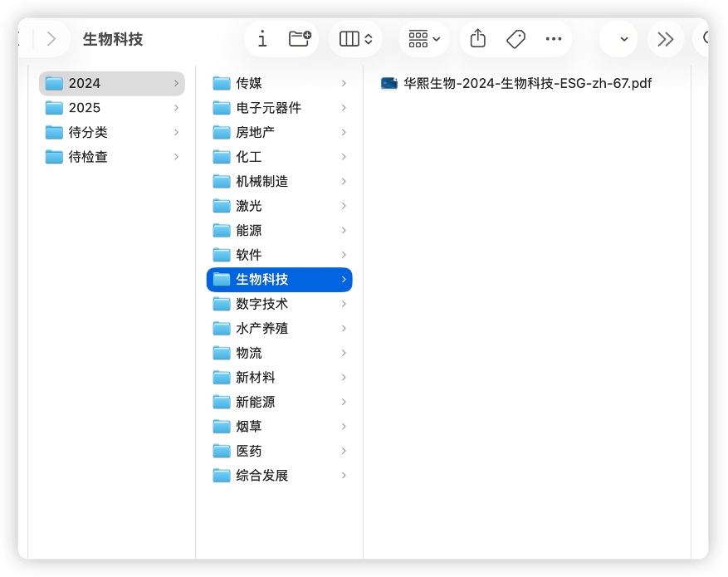Click the Edit Tags icon
Screen dimensions: 728x577
(515, 39)
